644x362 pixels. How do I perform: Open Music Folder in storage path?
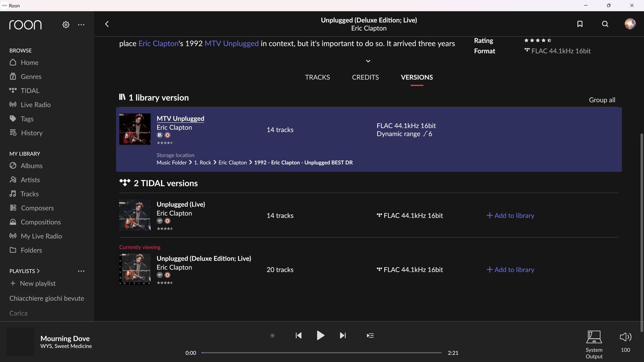coord(171,163)
